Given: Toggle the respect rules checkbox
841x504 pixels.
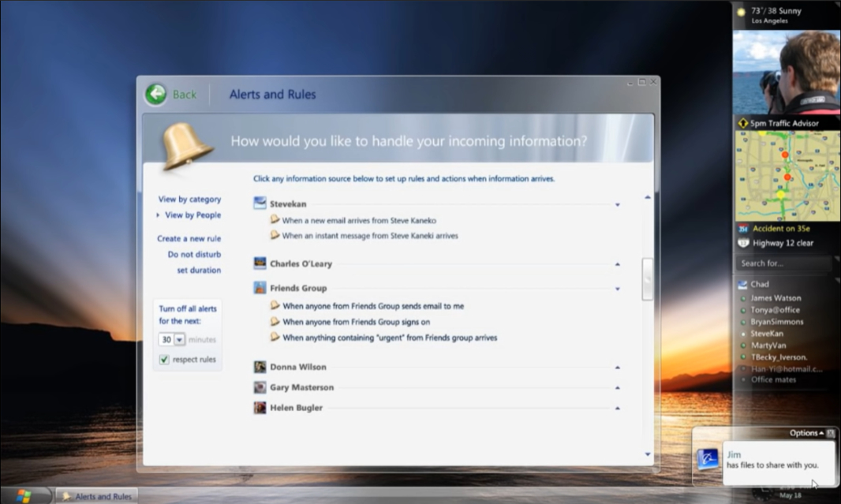Looking at the screenshot, I should click(164, 360).
